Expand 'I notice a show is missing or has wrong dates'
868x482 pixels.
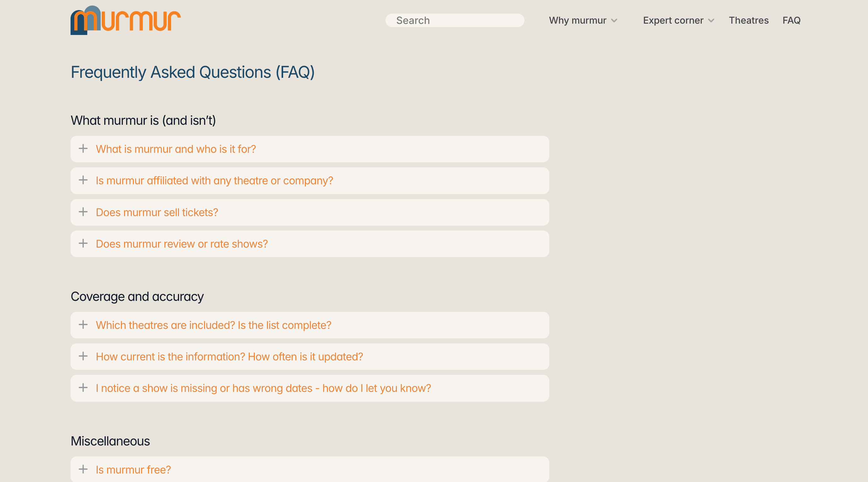310,388
